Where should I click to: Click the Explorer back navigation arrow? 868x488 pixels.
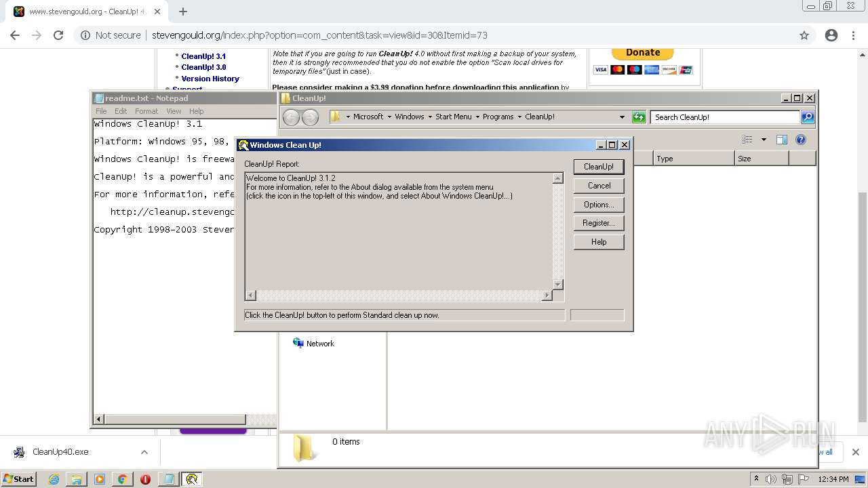[291, 117]
